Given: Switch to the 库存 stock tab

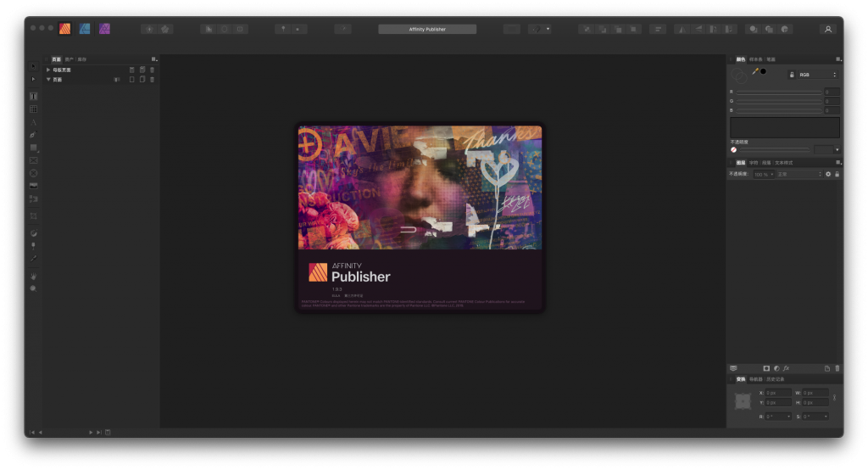Looking at the screenshot, I should tap(82, 59).
